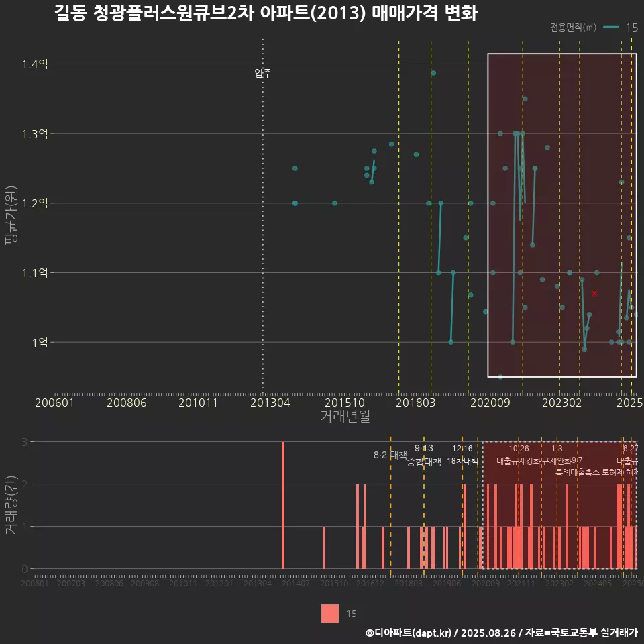The height and width of the screenshot is (644, 644).
Task: Click the 거래년월 x-axis title
Action: coord(345,416)
